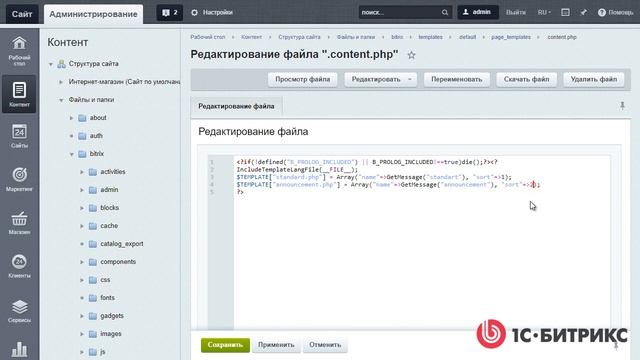Open the RU language dropdown
The image size is (640, 360).
544,13
